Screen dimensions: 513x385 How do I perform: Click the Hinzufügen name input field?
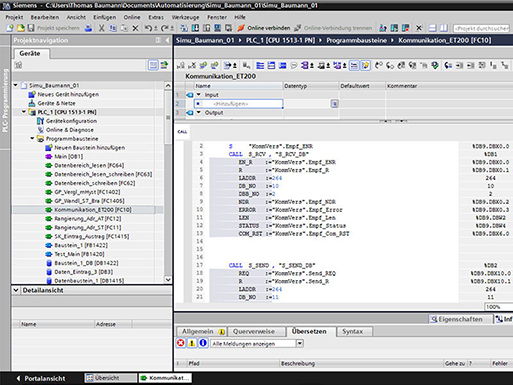(x=239, y=104)
